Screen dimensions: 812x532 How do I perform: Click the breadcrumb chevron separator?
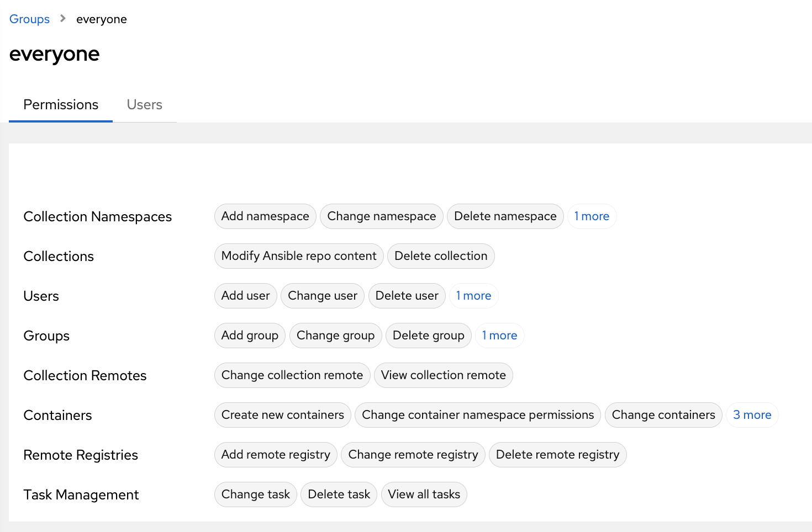point(63,19)
